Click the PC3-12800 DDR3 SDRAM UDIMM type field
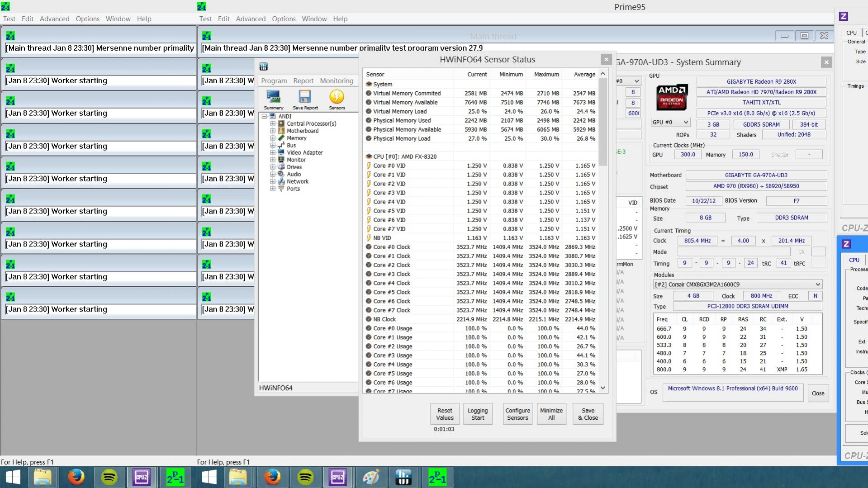 tap(748, 307)
